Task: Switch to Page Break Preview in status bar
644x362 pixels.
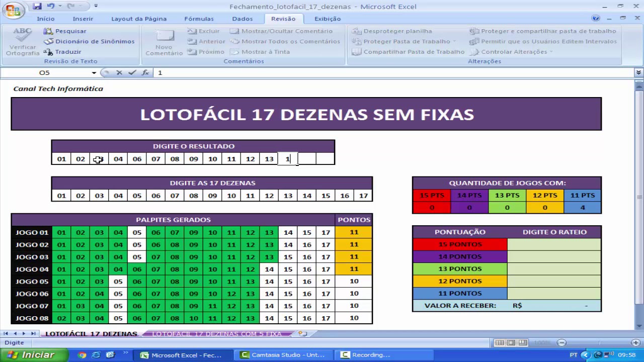Action: [x=522, y=343]
